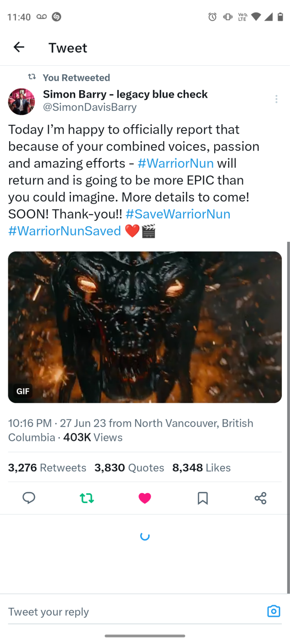Open the #WarriorNun hashtag
Image resolution: width=290 pixels, height=644 pixels.
click(176, 163)
